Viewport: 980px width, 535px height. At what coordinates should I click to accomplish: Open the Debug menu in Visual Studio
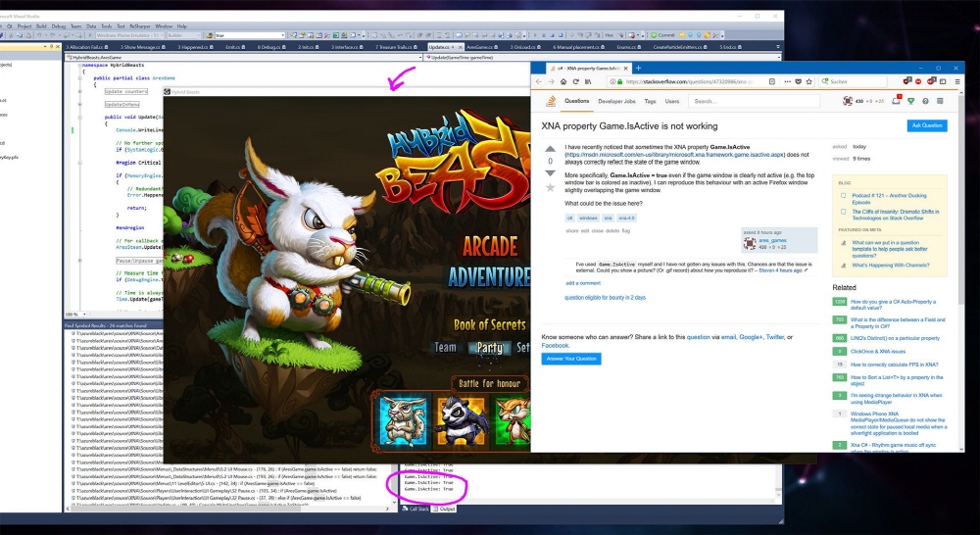coord(58,26)
